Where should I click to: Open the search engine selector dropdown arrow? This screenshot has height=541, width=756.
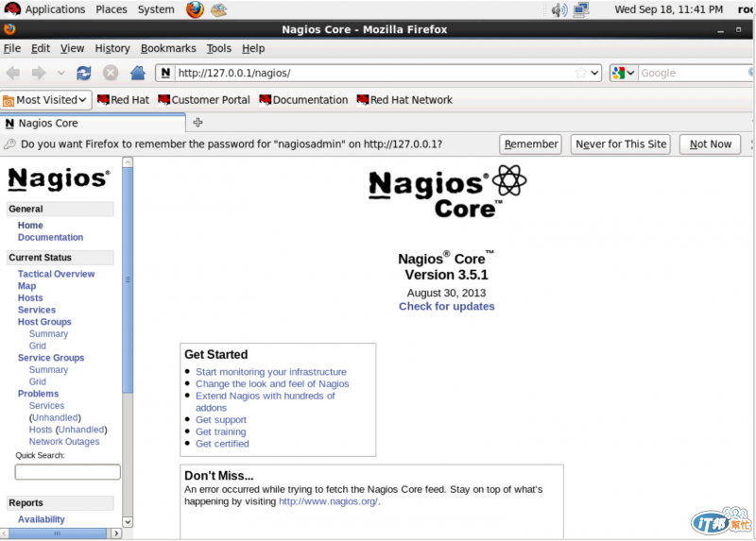click(x=630, y=74)
